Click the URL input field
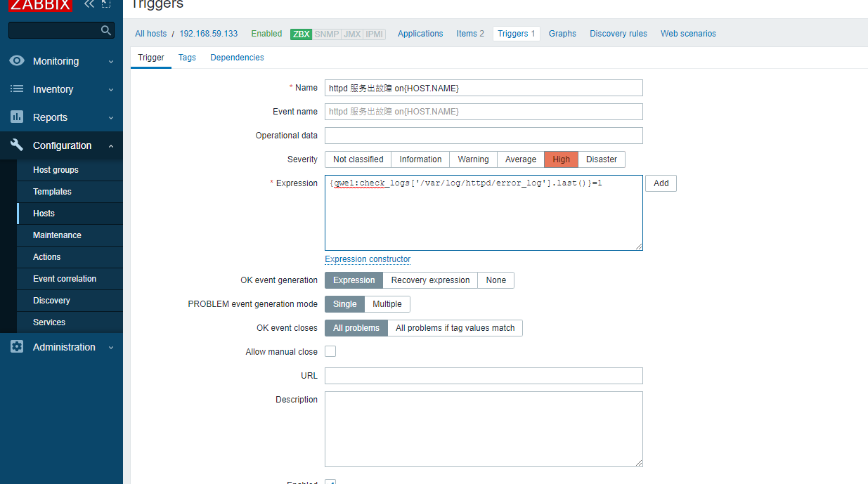Image resolution: width=868 pixels, height=484 pixels. click(x=484, y=376)
